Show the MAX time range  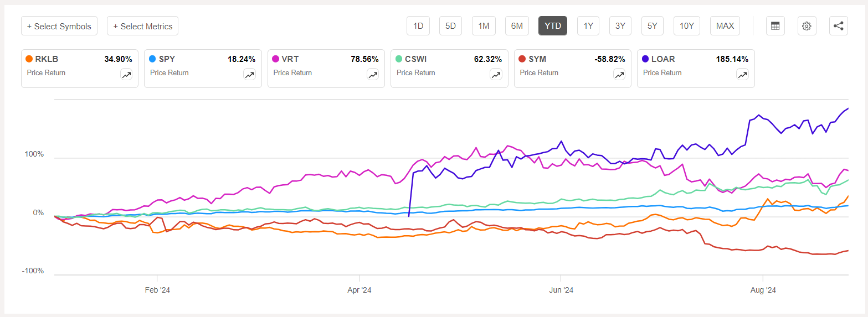point(725,26)
